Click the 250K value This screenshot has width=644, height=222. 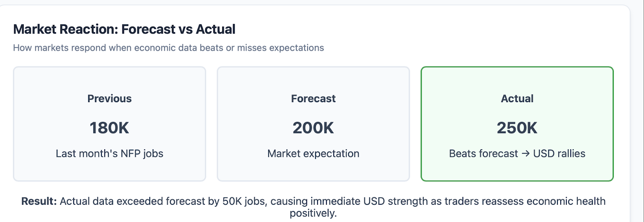tap(517, 128)
